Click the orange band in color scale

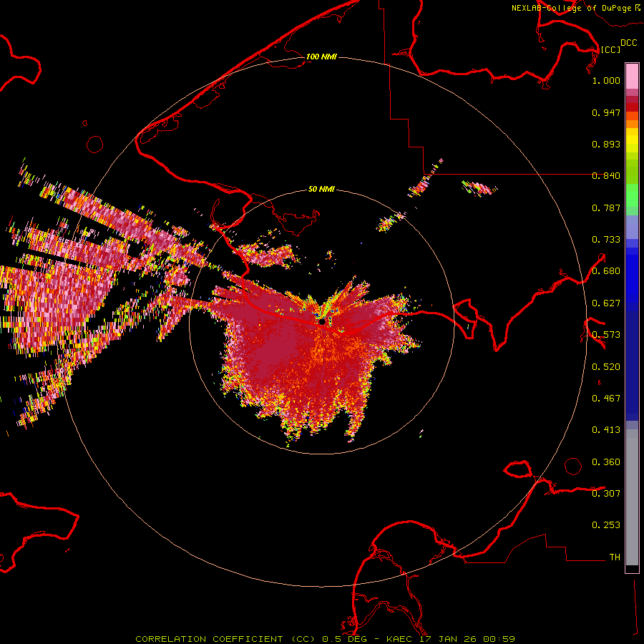[632, 124]
